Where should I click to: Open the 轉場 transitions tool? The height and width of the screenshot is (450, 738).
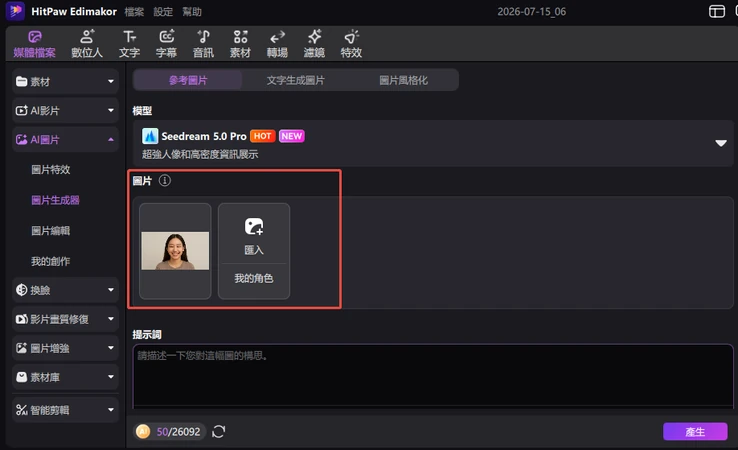coord(277,44)
